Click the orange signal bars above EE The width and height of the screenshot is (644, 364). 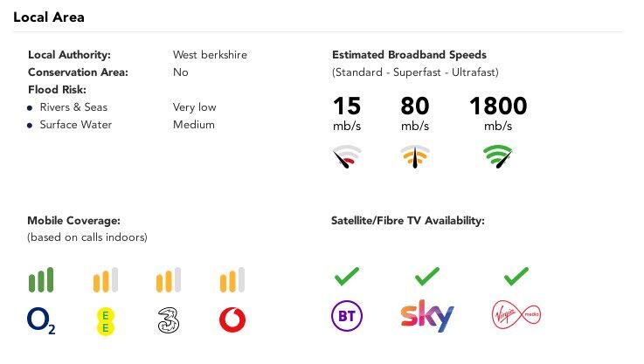105,280
